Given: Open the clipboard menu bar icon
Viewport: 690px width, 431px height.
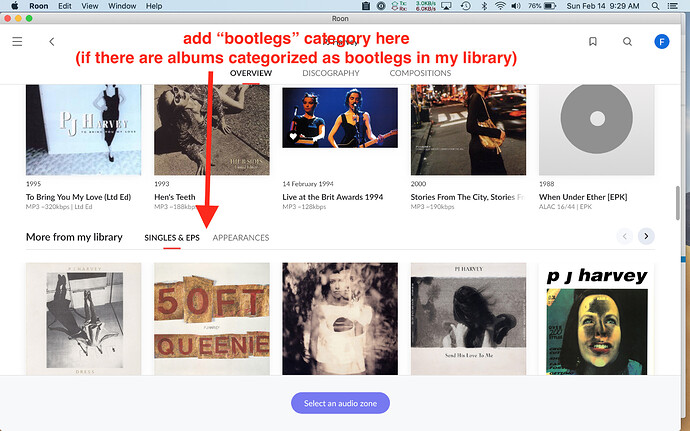Looking at the screenshot, I should pos(366,6).
